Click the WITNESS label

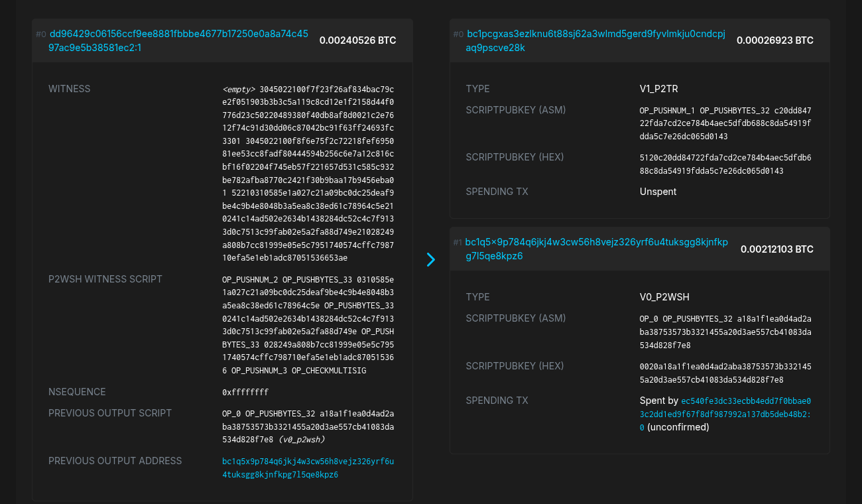point(70,89)
